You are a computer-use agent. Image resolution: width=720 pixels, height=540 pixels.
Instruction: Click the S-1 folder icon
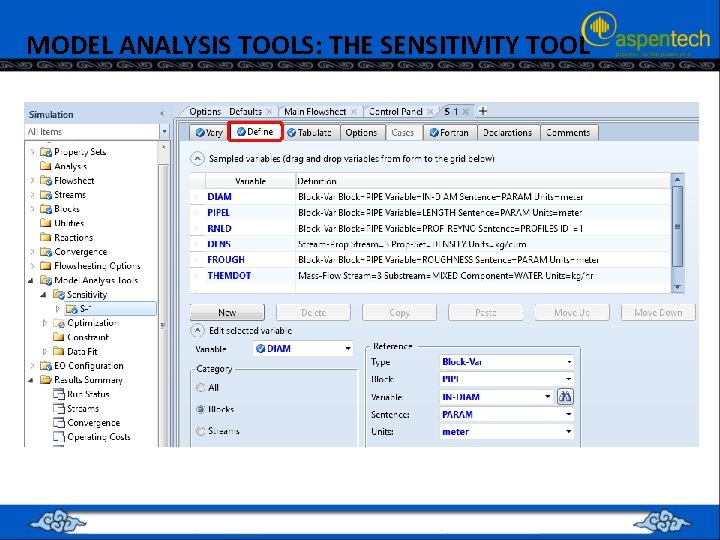pyautogui.click(x=71, y=309)
